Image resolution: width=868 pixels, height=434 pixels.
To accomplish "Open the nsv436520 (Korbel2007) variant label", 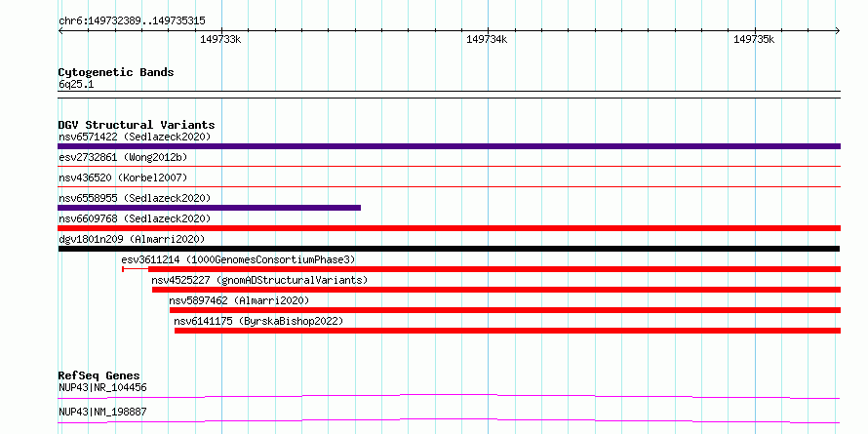I will click(123, 178).
